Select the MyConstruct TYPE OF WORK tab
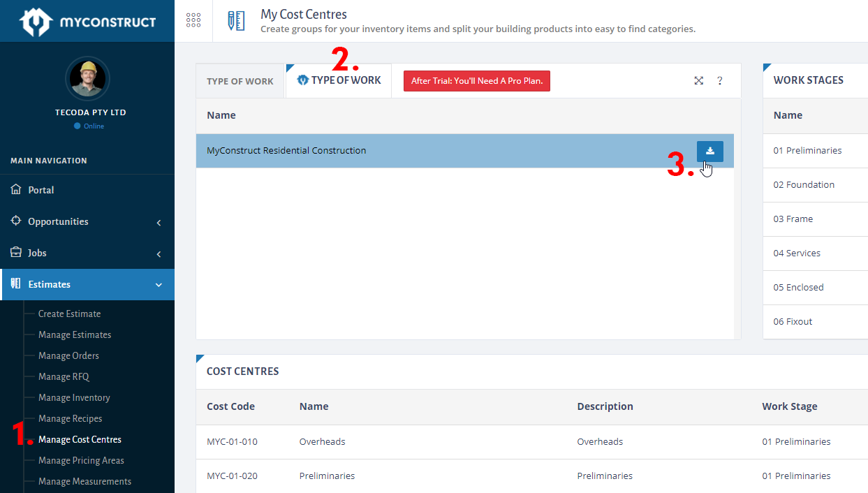The width and height of the screenshot is (868, 493). [339, 80]
